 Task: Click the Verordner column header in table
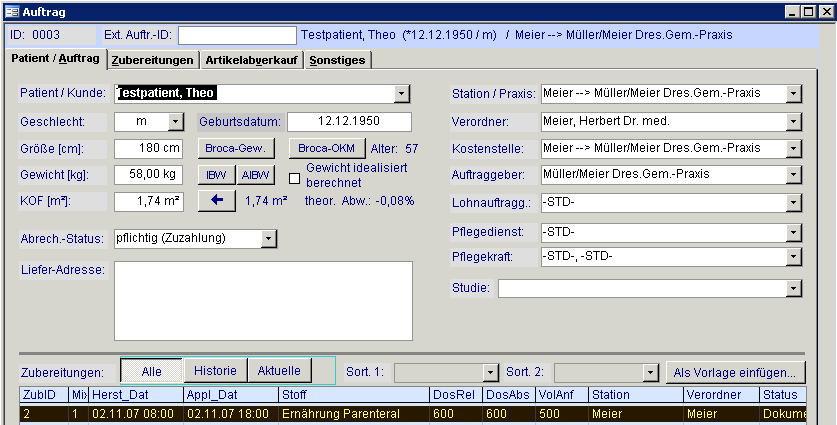click(x=721, y=395)
